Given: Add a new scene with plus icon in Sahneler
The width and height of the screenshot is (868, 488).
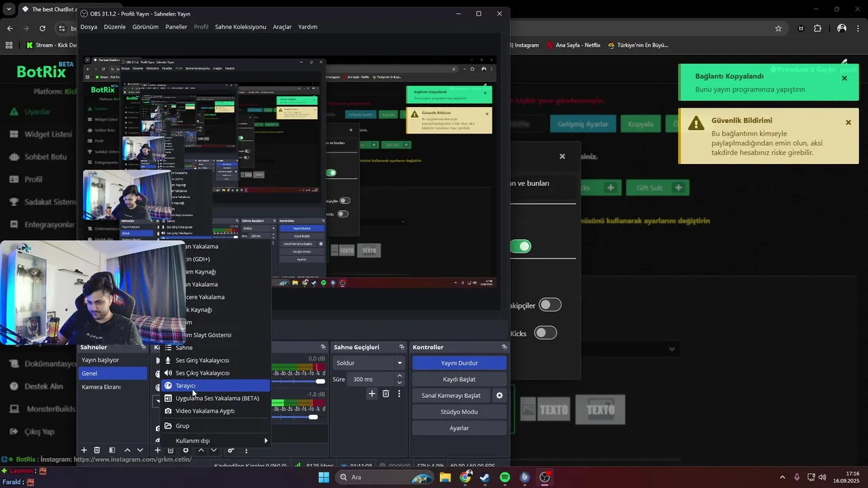Looking at the screenshot, I should [84, 450].
